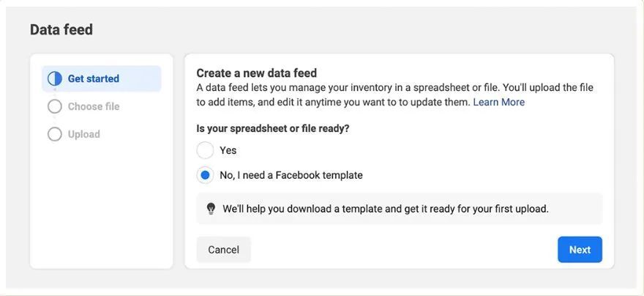Select the Facebook template radio button
This screenshot has width=644, height=296.
[206, 175]
